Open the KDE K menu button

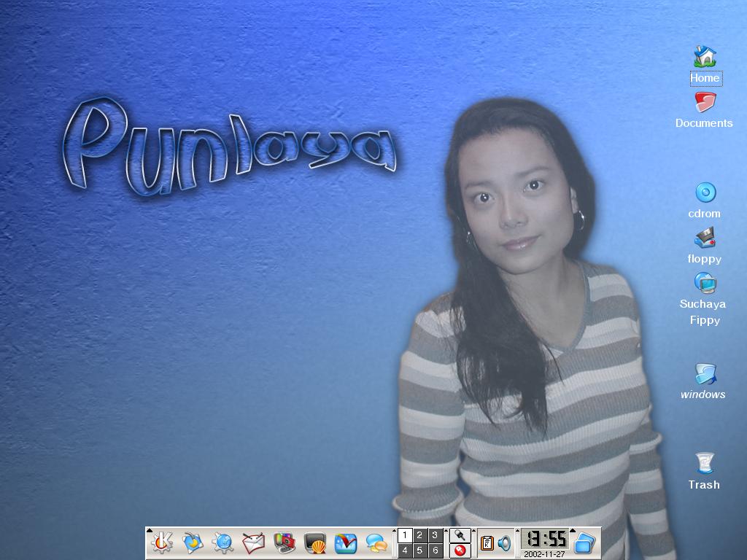click(x=162, y=542)
